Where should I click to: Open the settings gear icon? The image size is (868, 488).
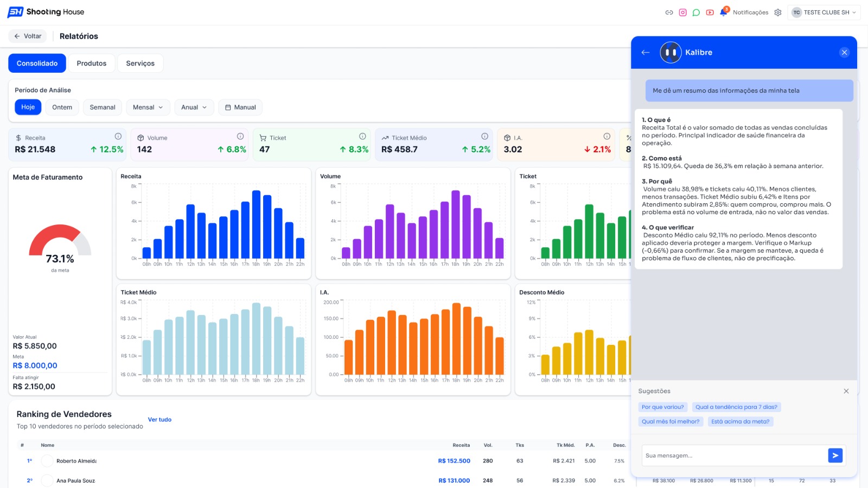[x=778, y=12]
